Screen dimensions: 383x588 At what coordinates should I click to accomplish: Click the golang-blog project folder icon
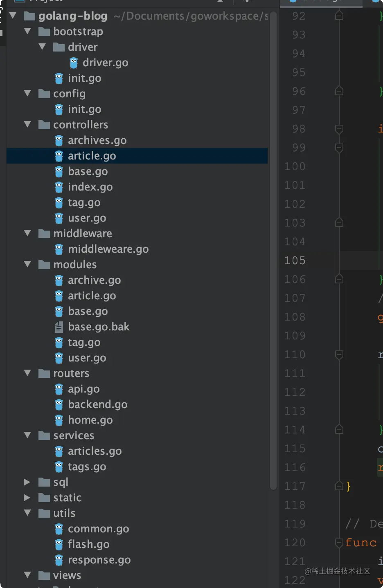[x=29, y=16]
